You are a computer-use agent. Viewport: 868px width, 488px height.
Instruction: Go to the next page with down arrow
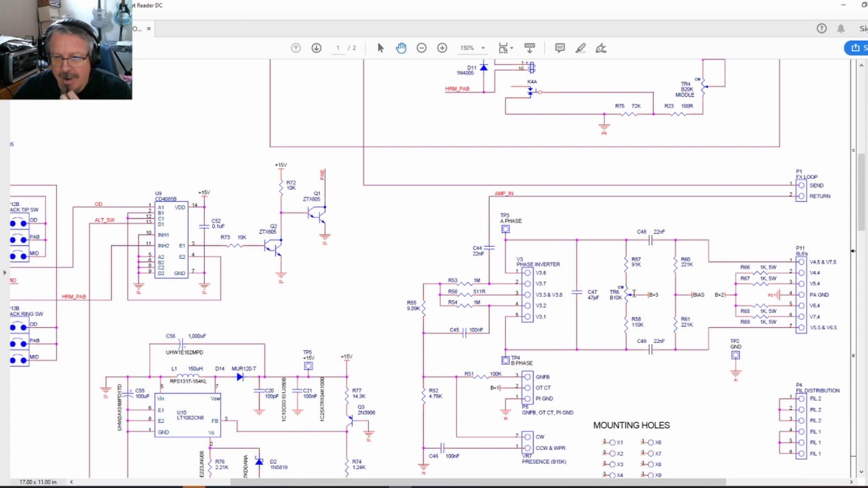[316, 48]
